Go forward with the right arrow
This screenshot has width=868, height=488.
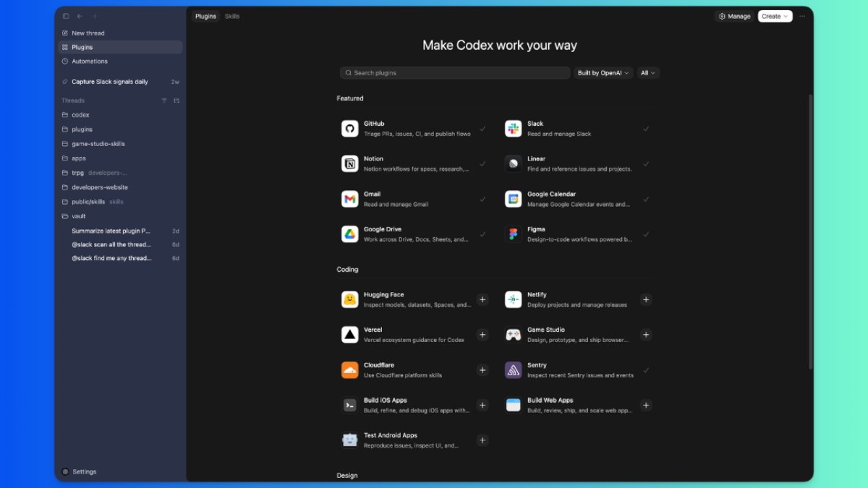click(93, 16)
